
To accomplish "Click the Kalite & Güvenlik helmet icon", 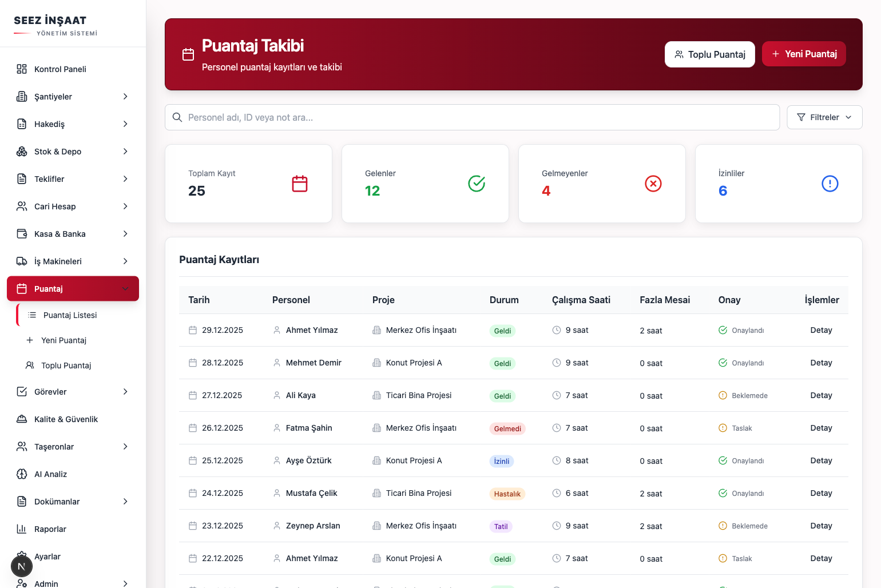I will pyautogui.click(x=22, y=419).
